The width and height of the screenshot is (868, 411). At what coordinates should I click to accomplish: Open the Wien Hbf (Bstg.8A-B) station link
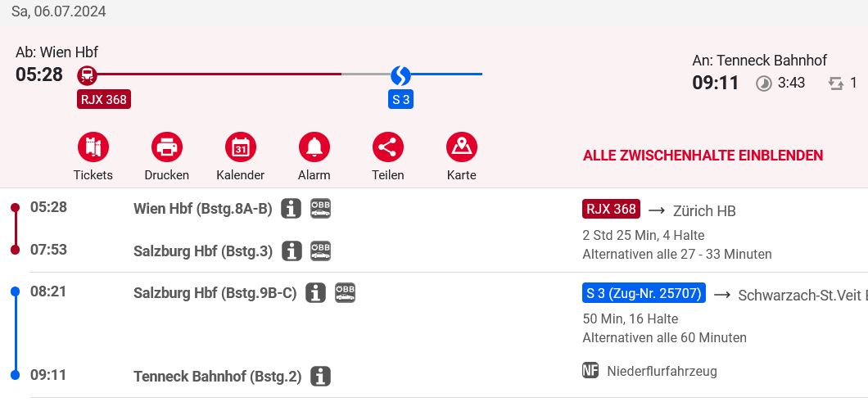point(202,209)
